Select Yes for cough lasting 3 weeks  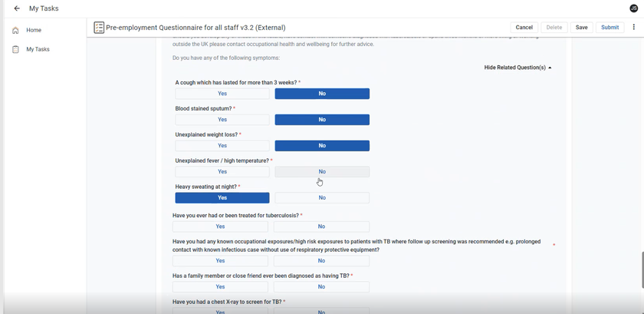tap(222, 94)
